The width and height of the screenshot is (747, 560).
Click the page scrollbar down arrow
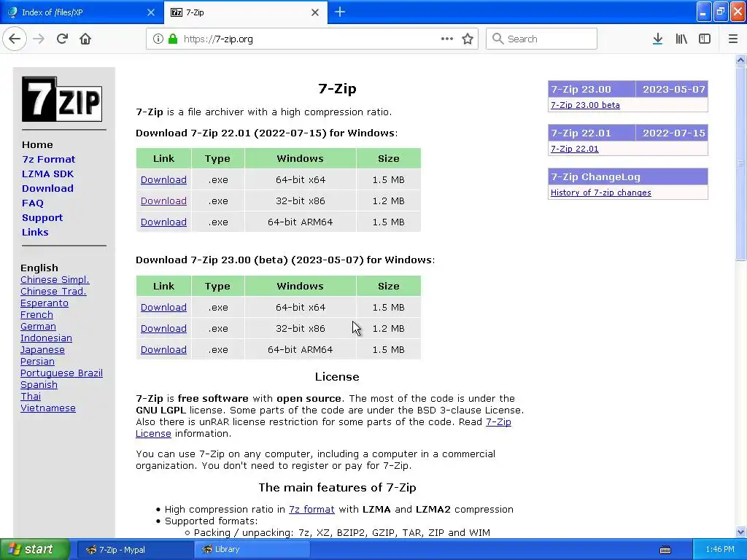(740, 532)
